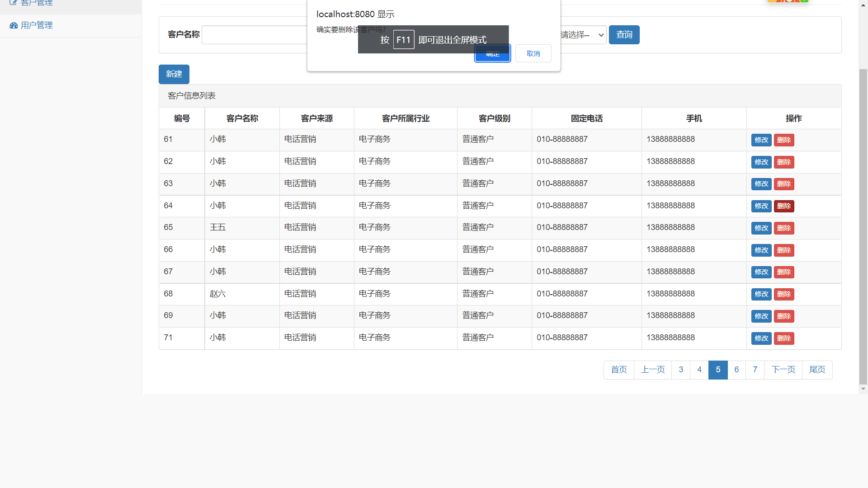Cancel the delete confirmation with 取消
The image size is (868, 488).
tap(533, 53)
